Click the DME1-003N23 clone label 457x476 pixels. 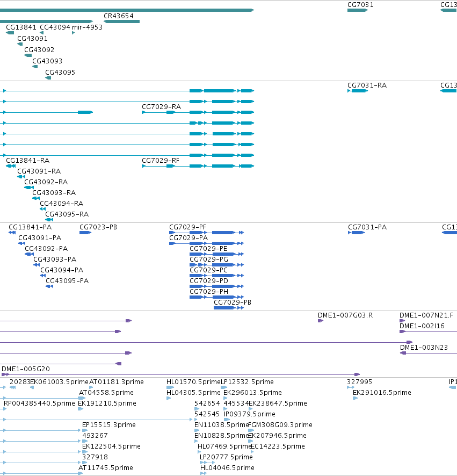tap(424, 348)
